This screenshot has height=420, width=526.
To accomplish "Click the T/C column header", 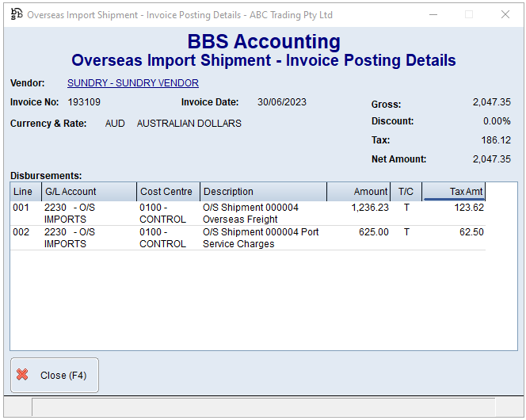I will 406,192.
